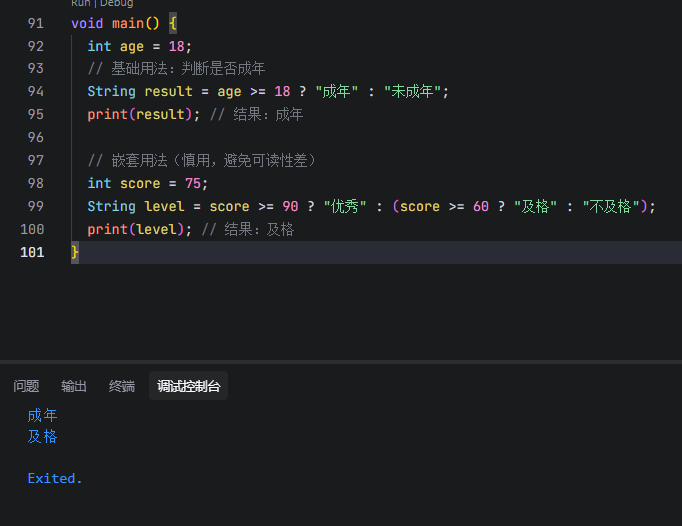This screenshot has height=526, width=682.
Task: Click line number 96 in the gutter
Action: click(35, 137)
